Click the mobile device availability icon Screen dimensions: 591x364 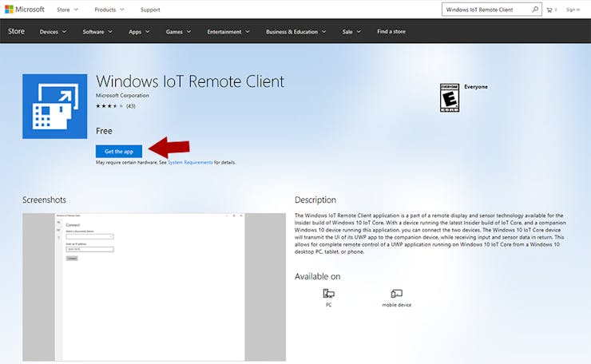[396, 294]
